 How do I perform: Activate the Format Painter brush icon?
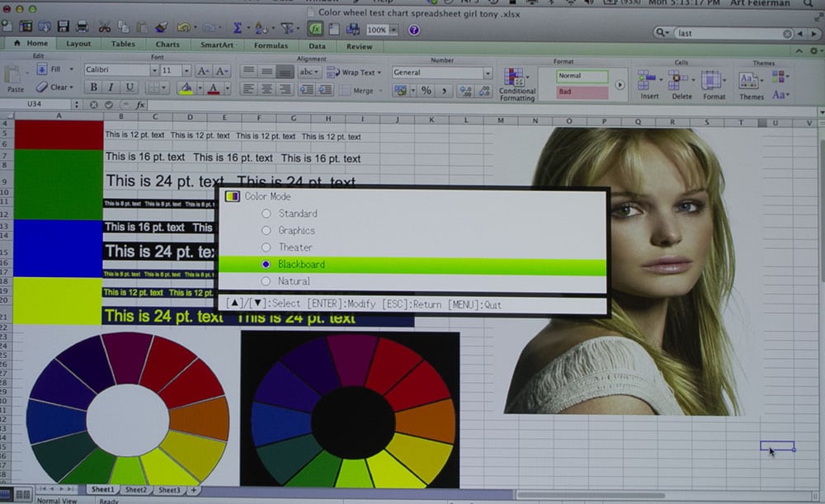point(162,27)
